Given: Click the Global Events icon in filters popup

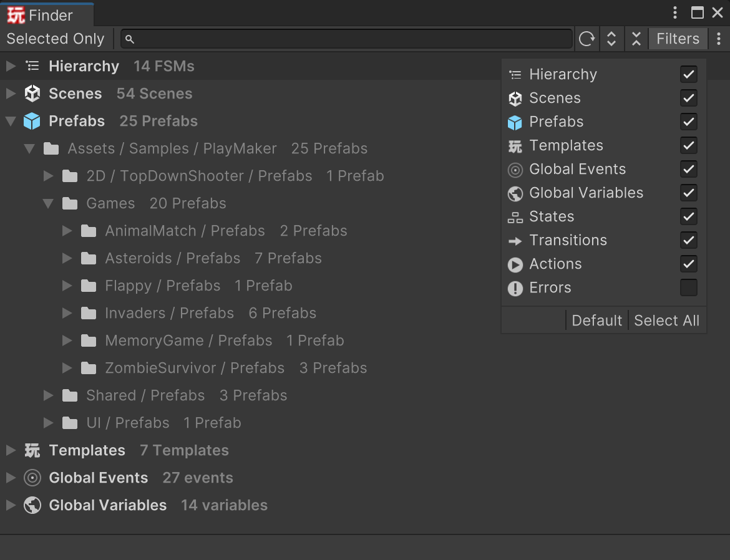Looking at the screenshot, I should [x=515, y=170].
